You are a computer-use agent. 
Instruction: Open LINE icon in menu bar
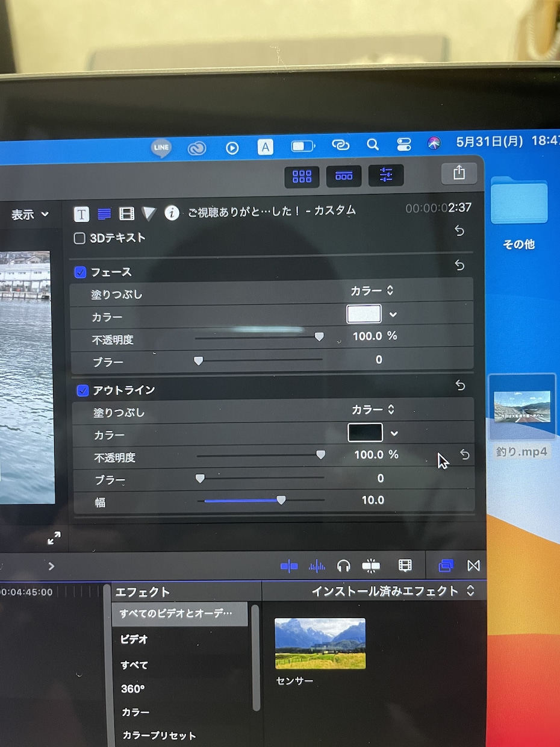point(161,147)
